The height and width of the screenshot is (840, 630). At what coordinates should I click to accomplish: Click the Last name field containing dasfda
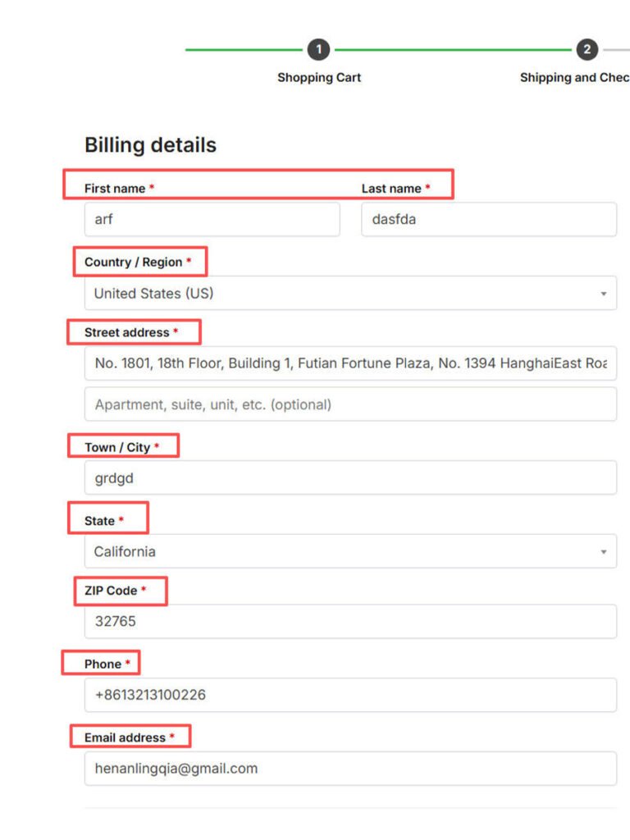[x=488, y=220]
